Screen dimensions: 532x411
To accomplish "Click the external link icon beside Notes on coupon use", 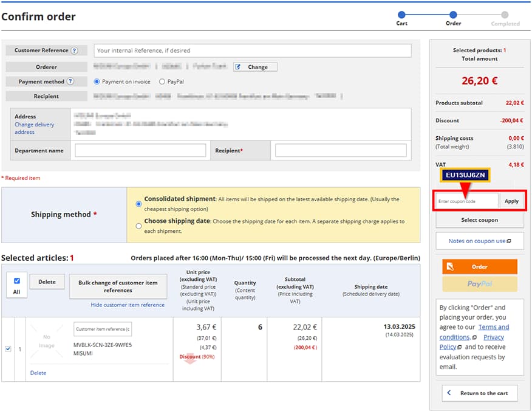I will 508,241.
